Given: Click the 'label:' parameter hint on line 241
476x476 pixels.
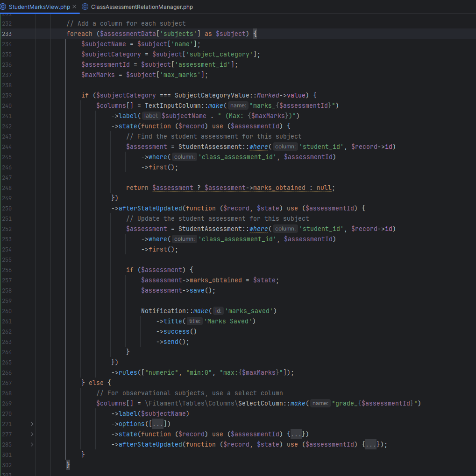Looking at the screenshot, I should 151,116.
